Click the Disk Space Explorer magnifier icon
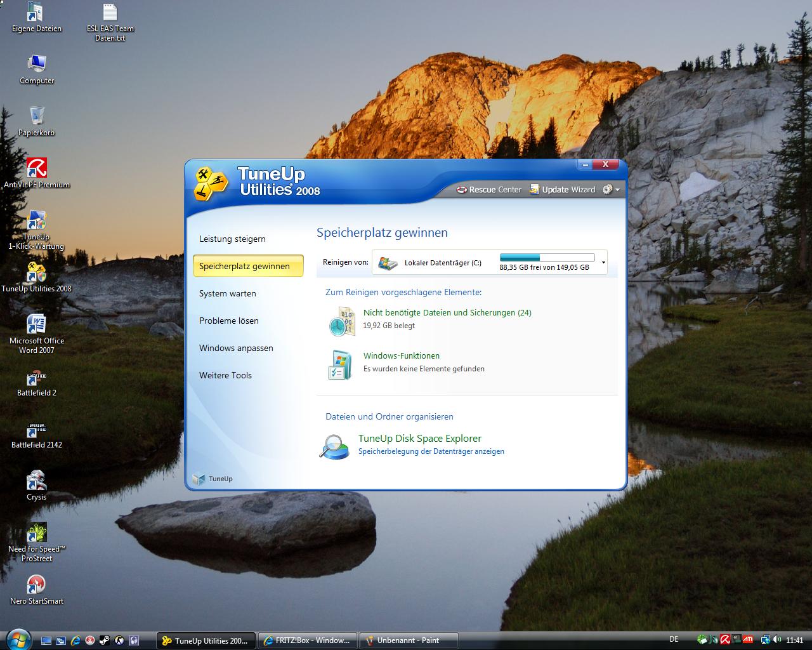812x650 pixels. pyautogui.click(x=334, y=446)
